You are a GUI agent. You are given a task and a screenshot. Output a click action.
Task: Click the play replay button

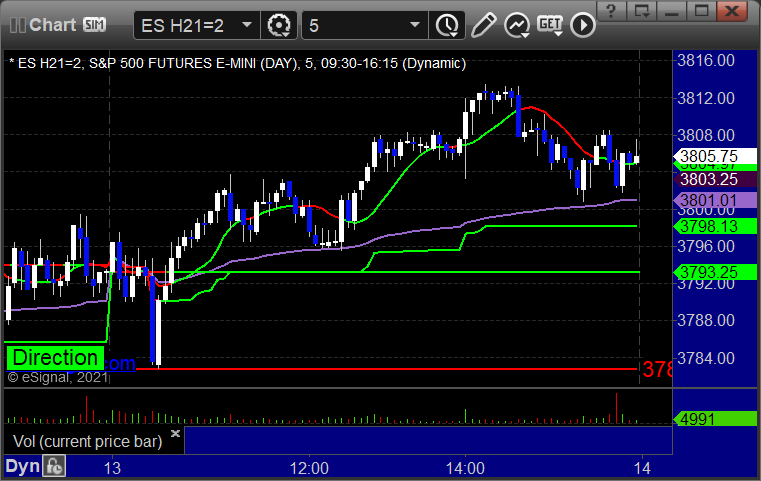582,25
